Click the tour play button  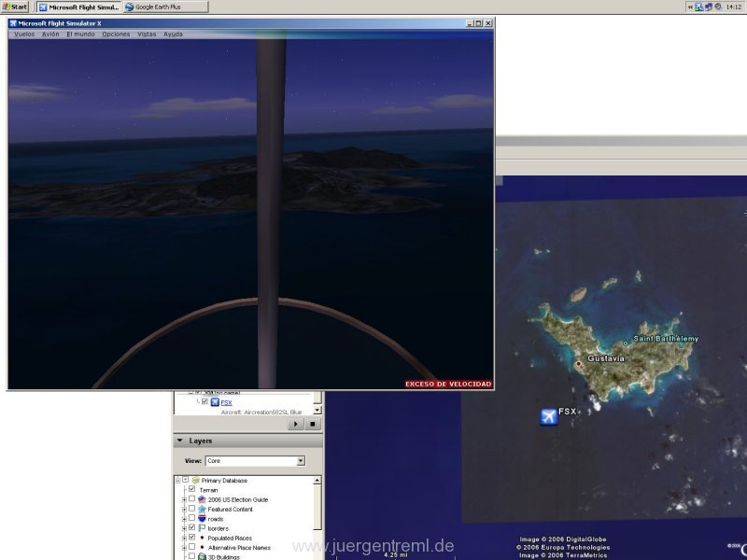pos(296,424)
